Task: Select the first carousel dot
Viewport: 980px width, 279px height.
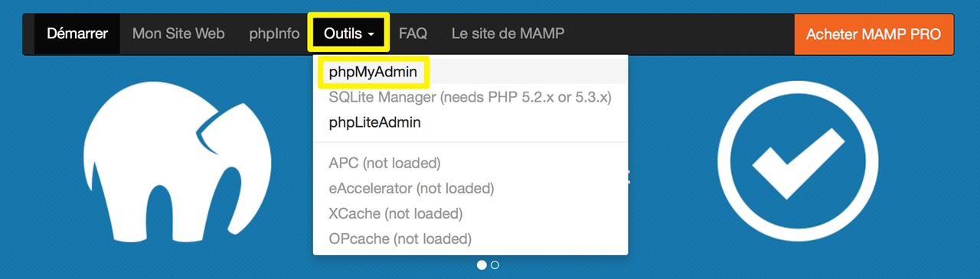Action: pyautogui.click(x=482, y=264)
